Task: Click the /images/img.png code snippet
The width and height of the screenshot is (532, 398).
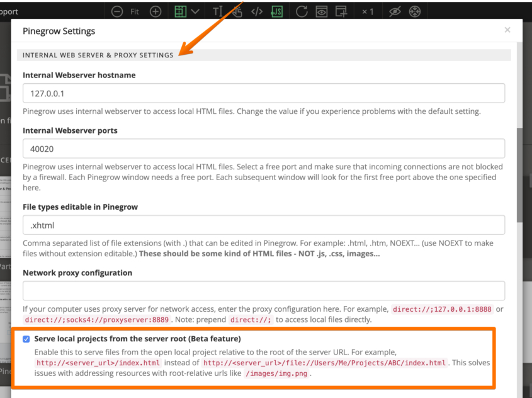Action: coord(276,373)
